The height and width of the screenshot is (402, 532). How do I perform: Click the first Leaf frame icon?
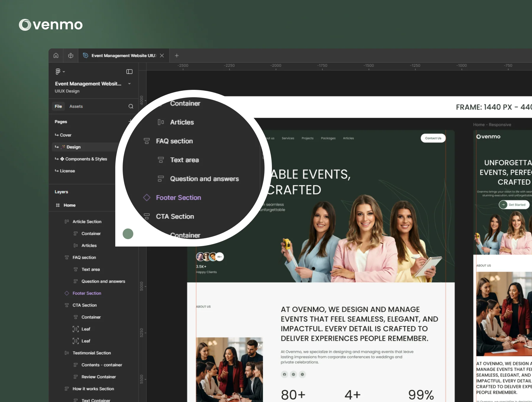click(x=76, y=329)
